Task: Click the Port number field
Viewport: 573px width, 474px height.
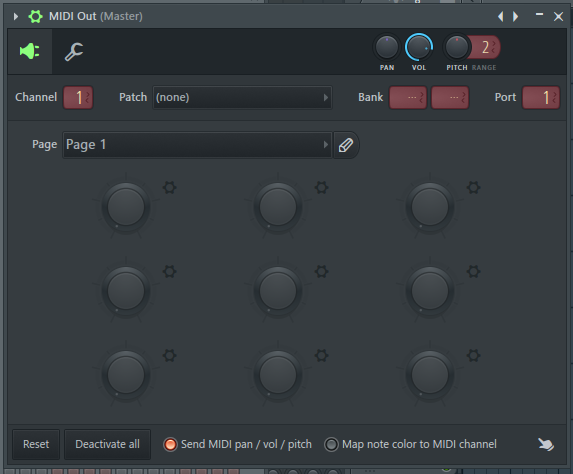Action: pyautogui.click(x=541, y=98)
